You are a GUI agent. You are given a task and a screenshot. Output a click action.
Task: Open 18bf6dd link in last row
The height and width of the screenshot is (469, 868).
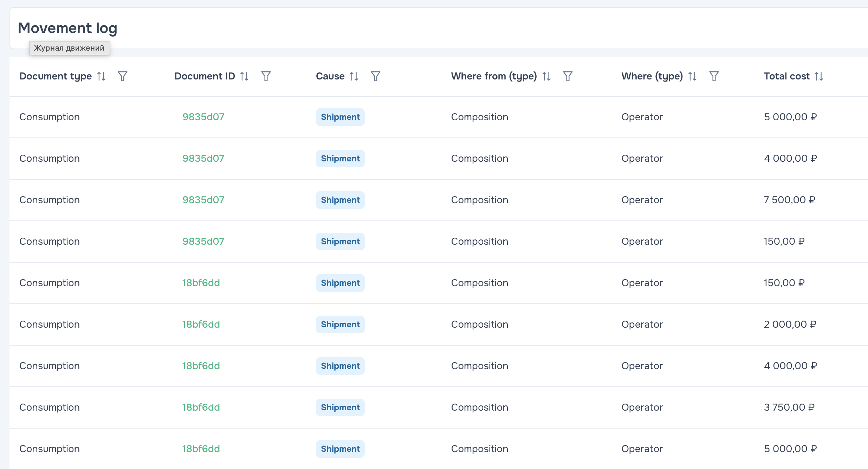tap(201, 449)
